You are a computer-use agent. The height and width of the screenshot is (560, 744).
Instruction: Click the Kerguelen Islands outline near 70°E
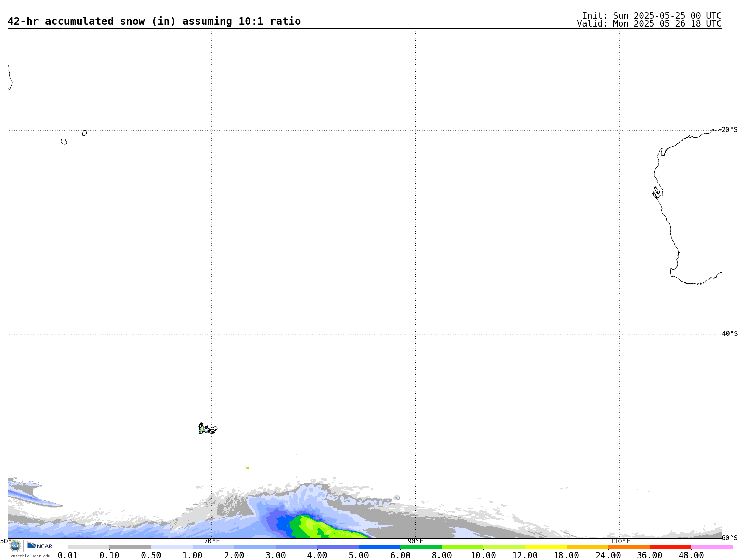208,429
